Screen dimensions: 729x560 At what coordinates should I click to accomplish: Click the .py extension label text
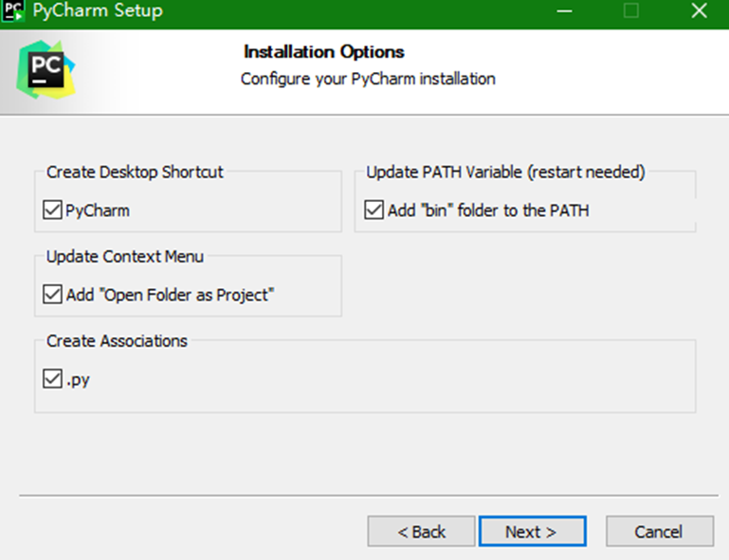click(78, 380)
